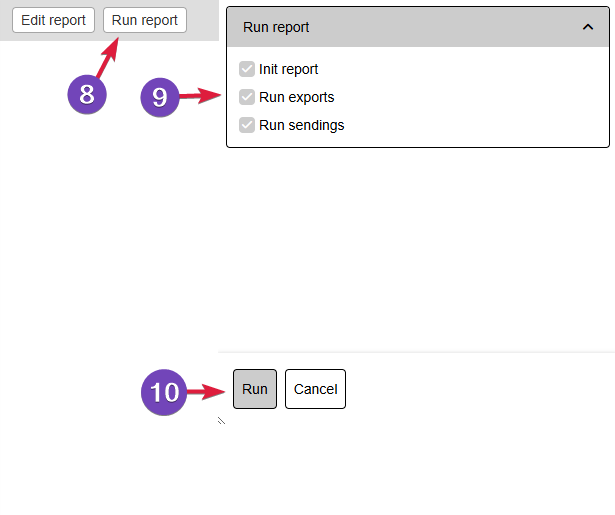Click the Run sendings label text
The image size is (615, 515).
(302, 125)
